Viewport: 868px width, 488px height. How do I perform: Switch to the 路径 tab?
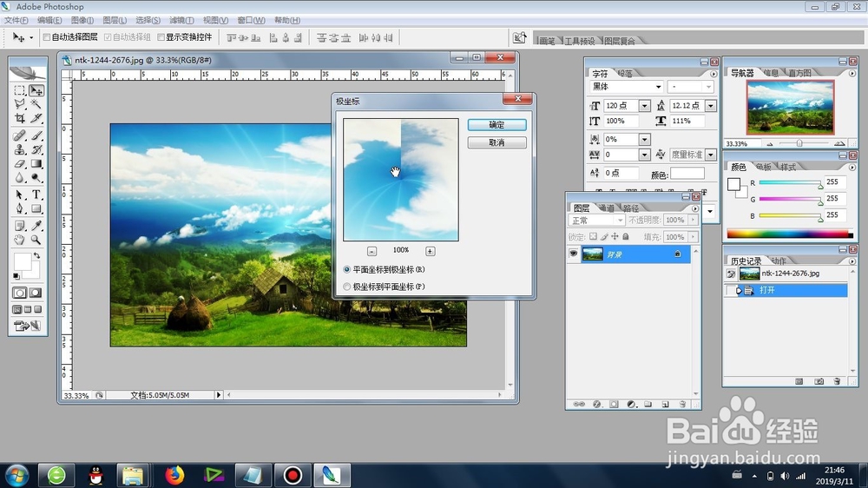631,208
